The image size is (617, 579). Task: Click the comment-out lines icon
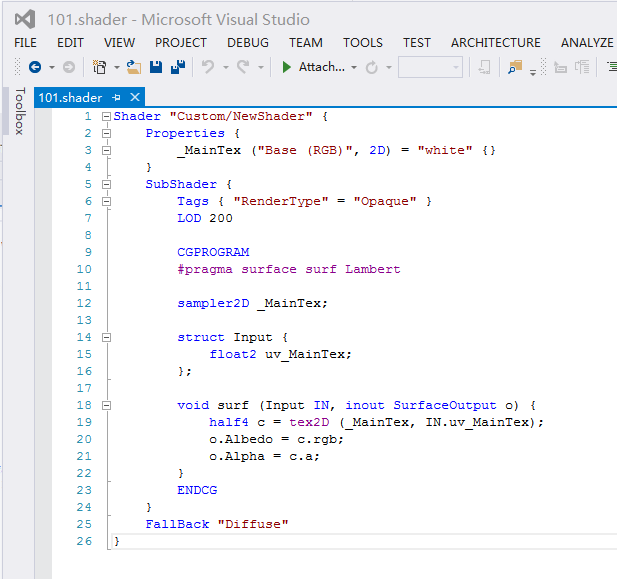[560, 67]
